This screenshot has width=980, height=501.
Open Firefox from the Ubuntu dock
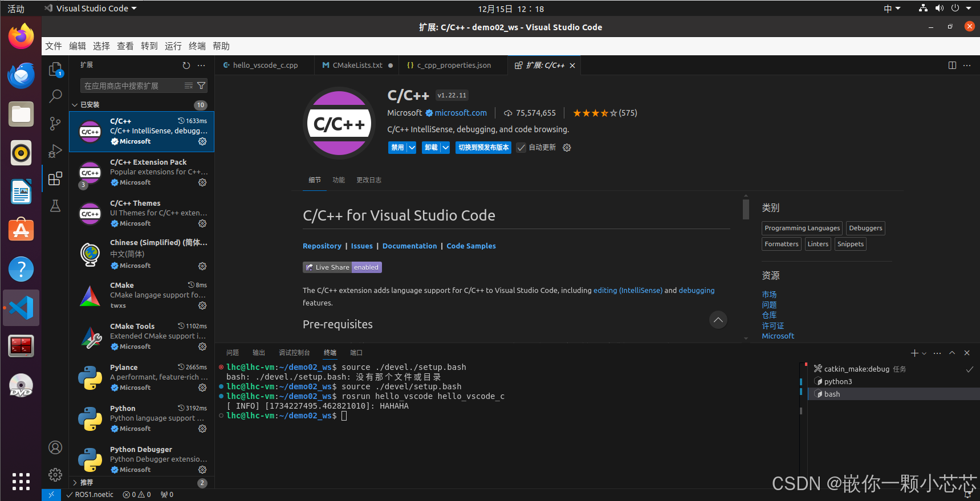point(21,36)
